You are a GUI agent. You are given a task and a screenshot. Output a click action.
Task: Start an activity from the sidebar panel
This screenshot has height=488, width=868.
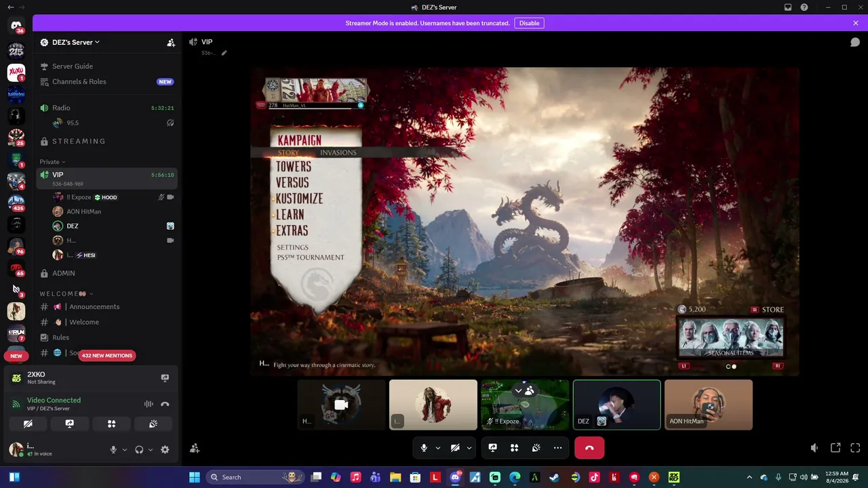112,424
